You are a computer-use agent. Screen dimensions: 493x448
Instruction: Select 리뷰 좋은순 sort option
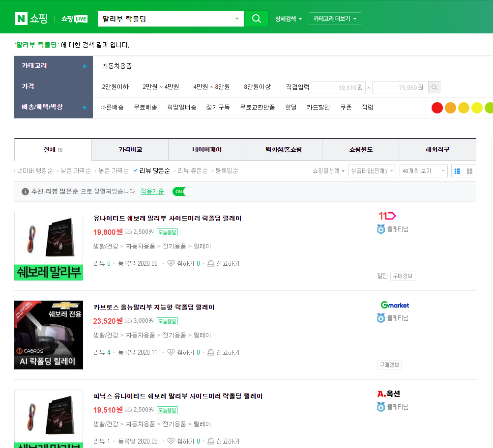pos(192,170)
